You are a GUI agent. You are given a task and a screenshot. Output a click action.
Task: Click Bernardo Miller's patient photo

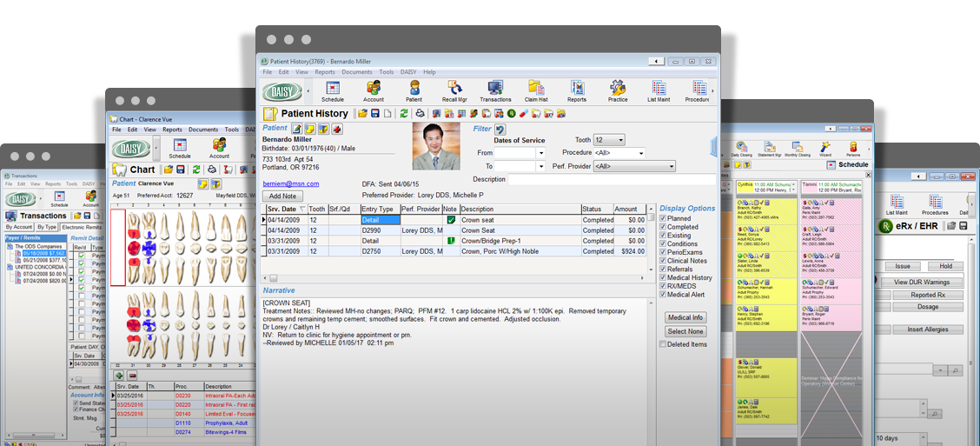(436, 146)
